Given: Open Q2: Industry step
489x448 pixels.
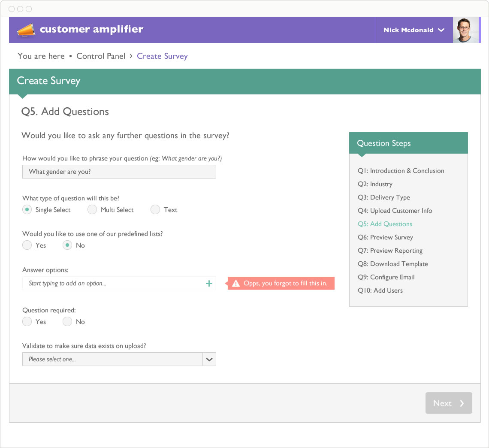Looking at the screenshot, I should coord(375,184).
